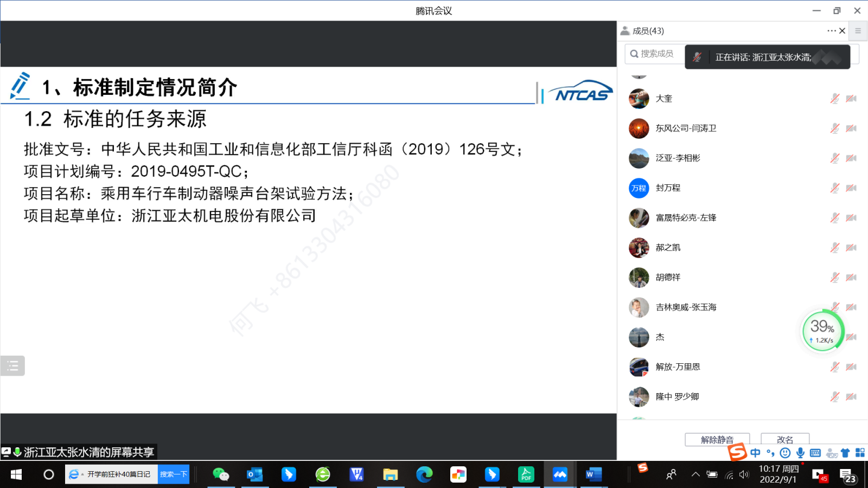
Task: Expand the hidden system tray icons
Action: [695, 474]
